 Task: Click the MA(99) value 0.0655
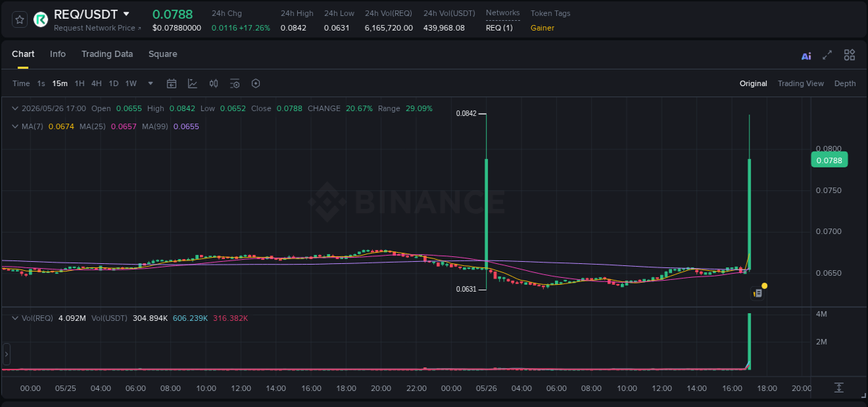186,126
